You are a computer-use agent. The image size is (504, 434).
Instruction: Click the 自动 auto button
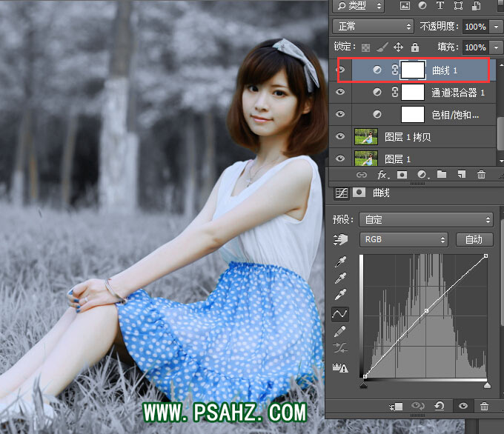474,239
